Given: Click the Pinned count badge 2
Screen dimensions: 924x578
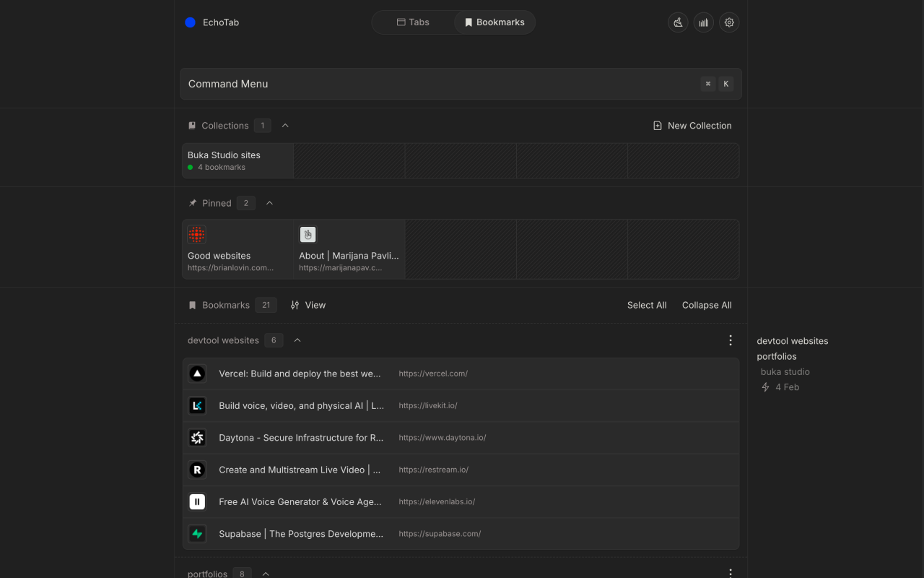Looking at the screenshot, I should click(x=245, y=203).
